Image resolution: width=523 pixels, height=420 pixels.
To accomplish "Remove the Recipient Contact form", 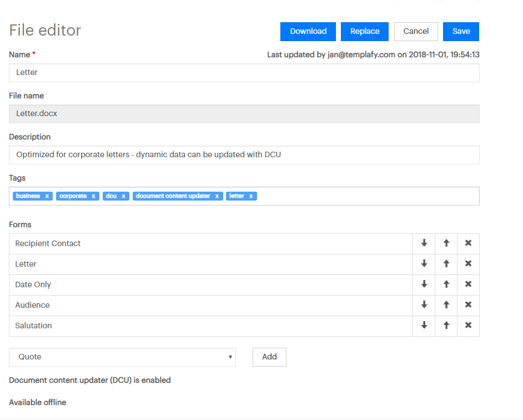I will (468, 243).
